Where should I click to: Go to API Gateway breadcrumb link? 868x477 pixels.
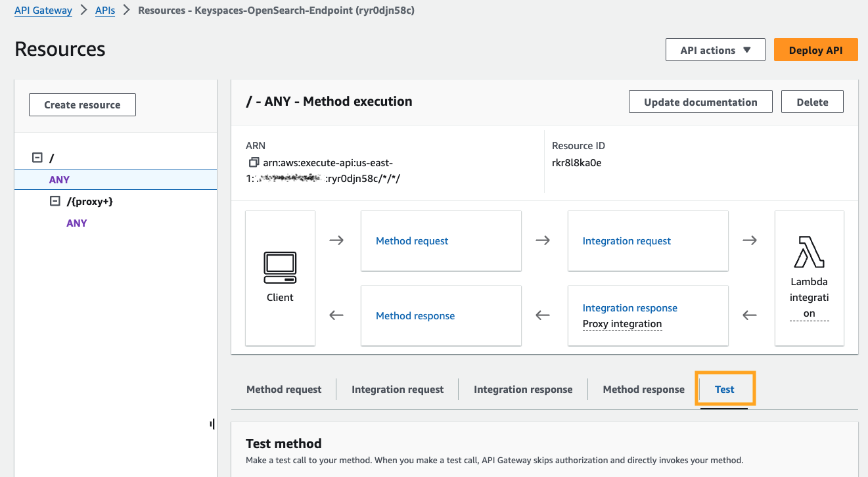coord(43,11)
